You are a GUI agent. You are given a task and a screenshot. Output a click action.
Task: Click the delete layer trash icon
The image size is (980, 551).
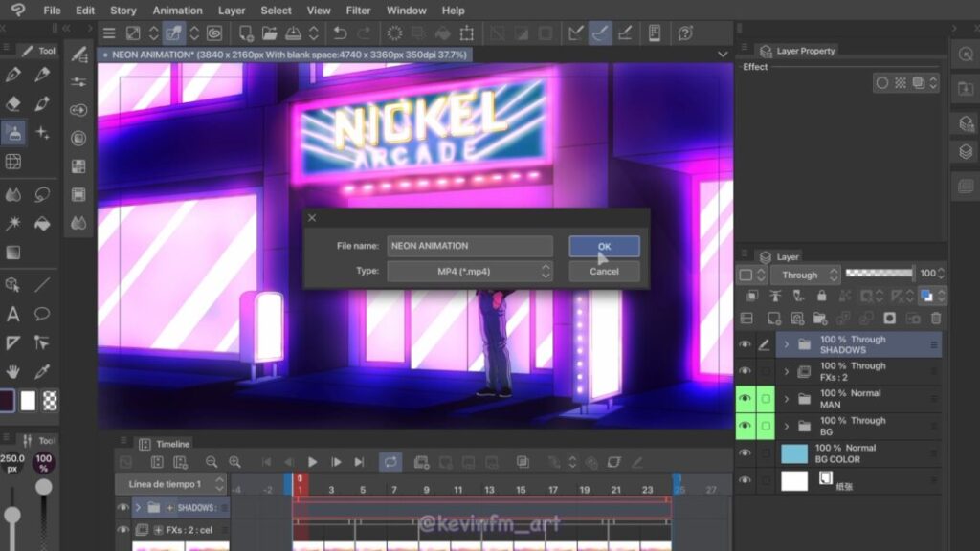936,319
